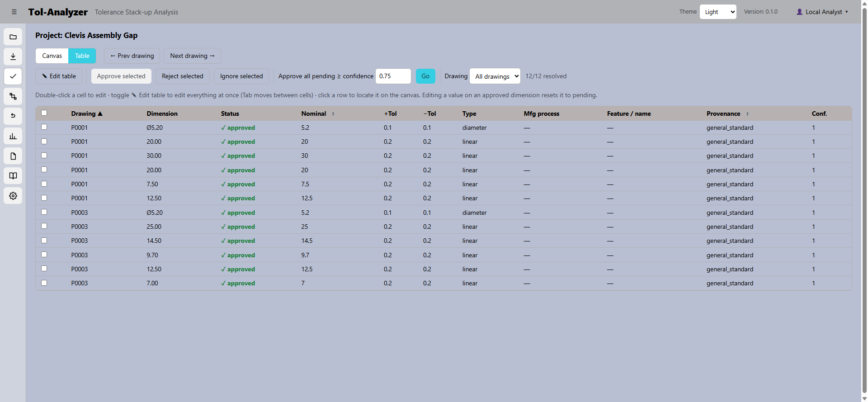Click the P0001 30.00 dimension cell
868x402 pixels.
tap(154, 156)
